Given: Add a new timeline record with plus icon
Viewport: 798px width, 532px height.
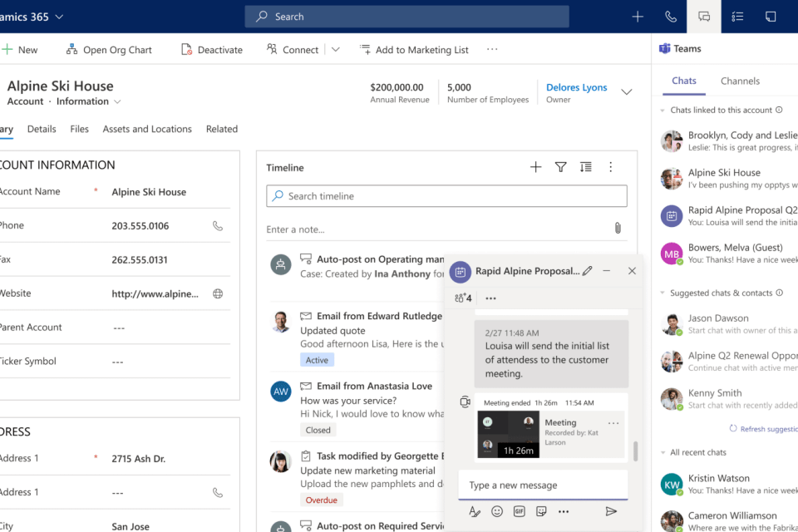Looking at the screenshot, I should [x=535, y=167].
